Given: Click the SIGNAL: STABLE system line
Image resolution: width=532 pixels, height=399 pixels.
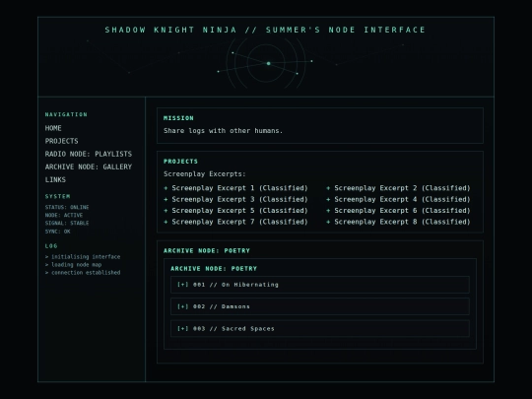Looking at the screenshot, I should [x=67, y=224].
